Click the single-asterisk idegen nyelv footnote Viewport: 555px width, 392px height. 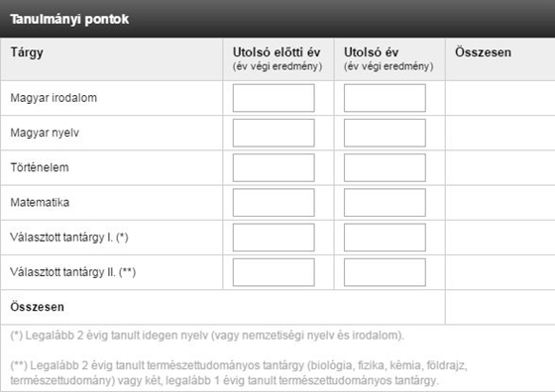coord(207,336)
